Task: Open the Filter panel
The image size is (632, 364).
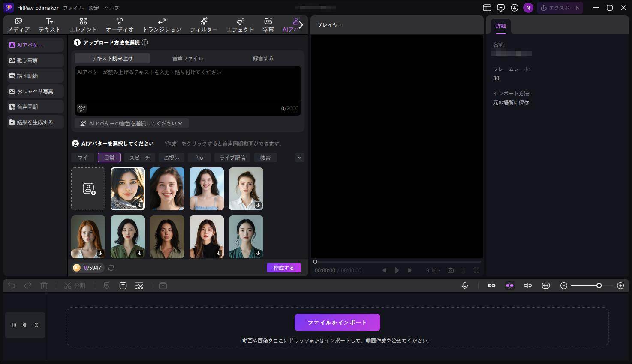Action: [x=204, y=25]
